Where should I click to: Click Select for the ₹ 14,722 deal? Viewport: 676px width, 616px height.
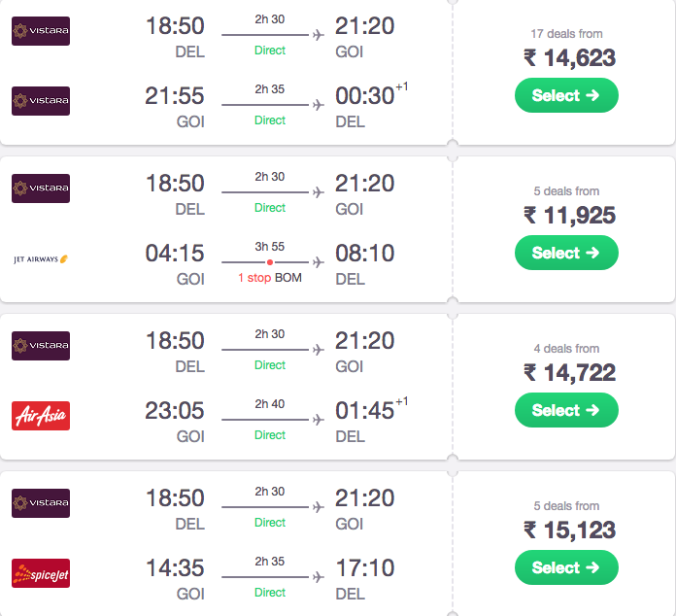pyautogui.click(x=566, y=410)
